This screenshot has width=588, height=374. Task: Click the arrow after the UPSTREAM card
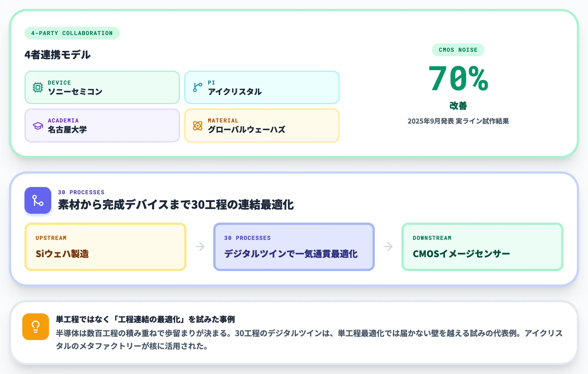[200, 247]
